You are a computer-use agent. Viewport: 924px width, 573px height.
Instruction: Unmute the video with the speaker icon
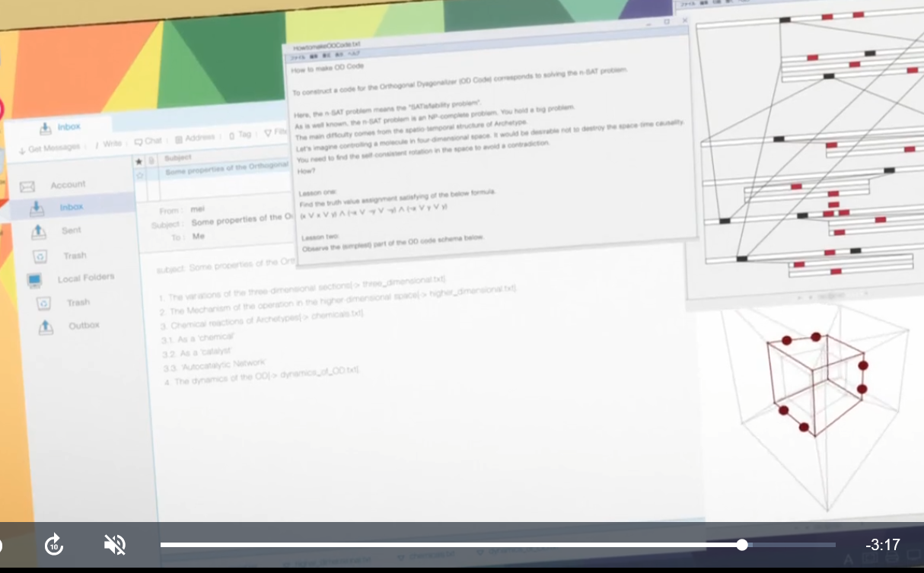(x=115, y=545)
